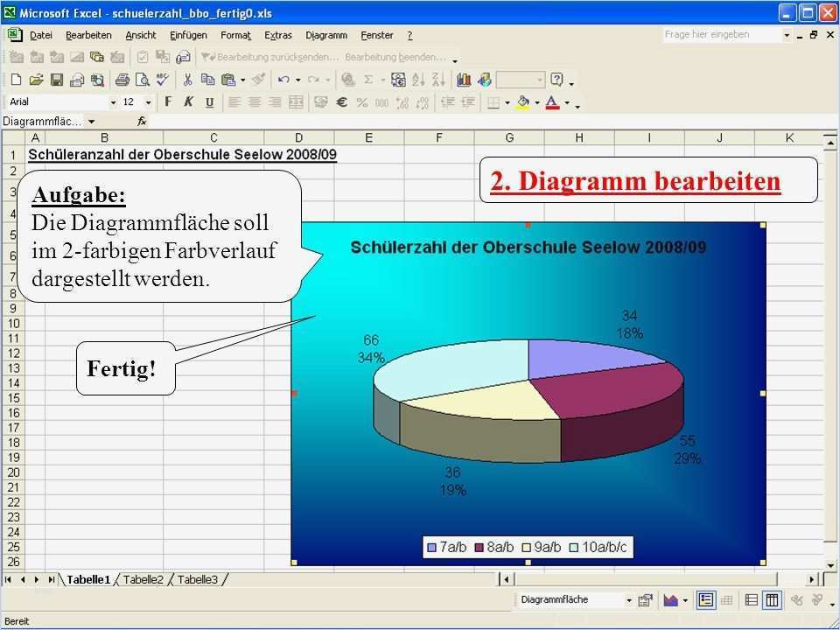Go to the last sheet tab arrow
Screen dimensions: 840x630
52,579
